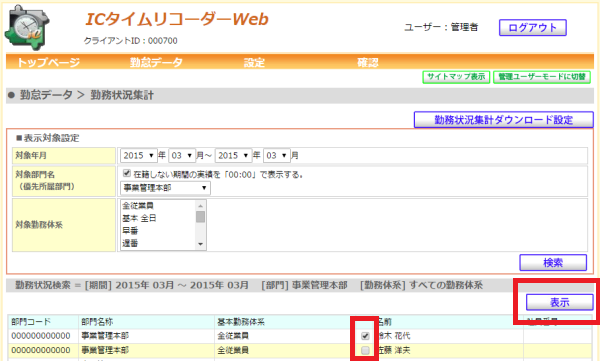Open the 勤怠データ menu
Viewport: 600px width, 361px height.
[x=156, y=62]
